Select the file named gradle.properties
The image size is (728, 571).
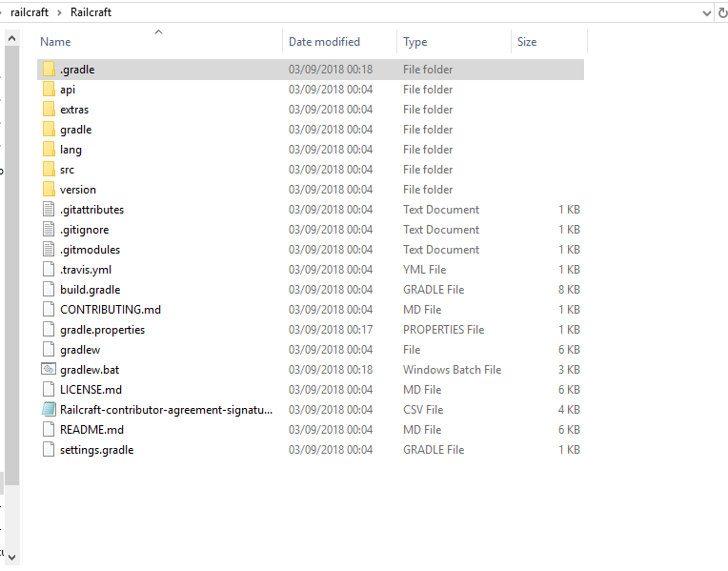[x=102, y=330]
